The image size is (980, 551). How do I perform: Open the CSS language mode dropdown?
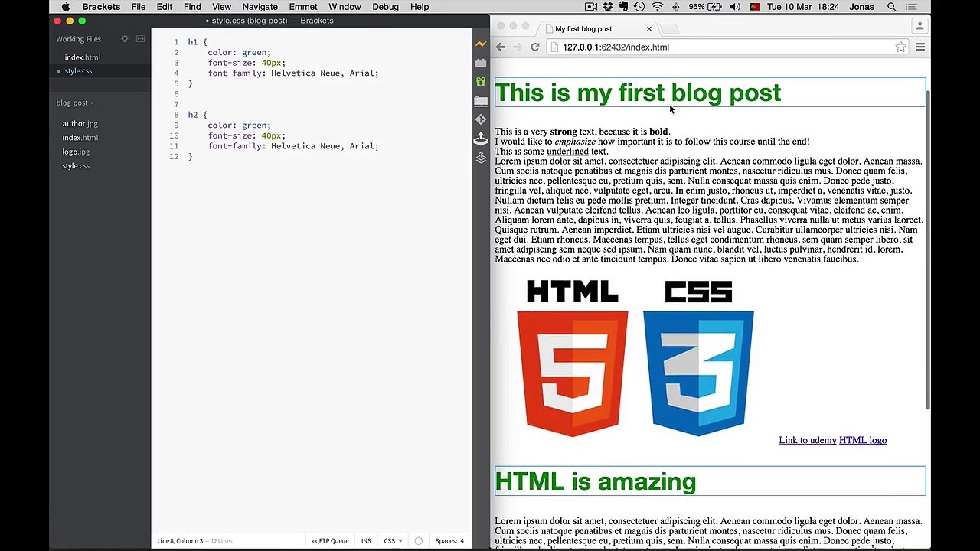click(x=393, y=541)
